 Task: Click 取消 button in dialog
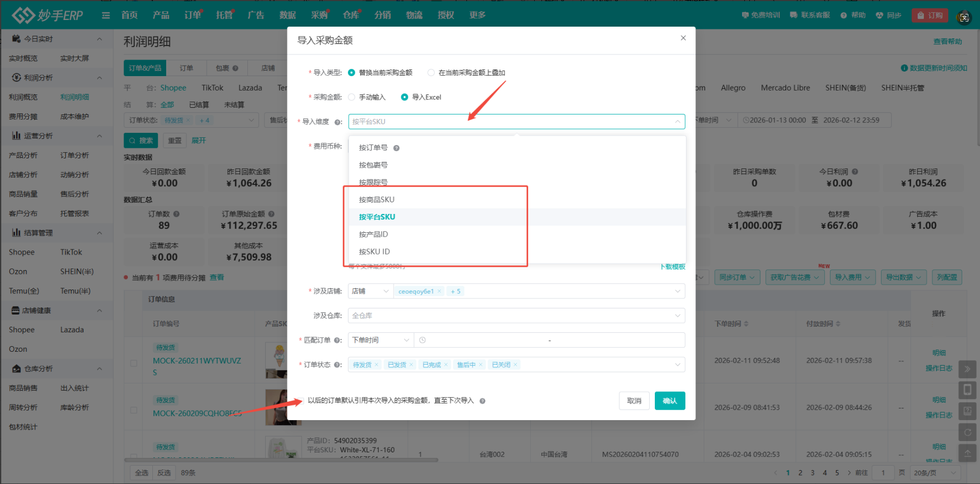tap(634, 401)
